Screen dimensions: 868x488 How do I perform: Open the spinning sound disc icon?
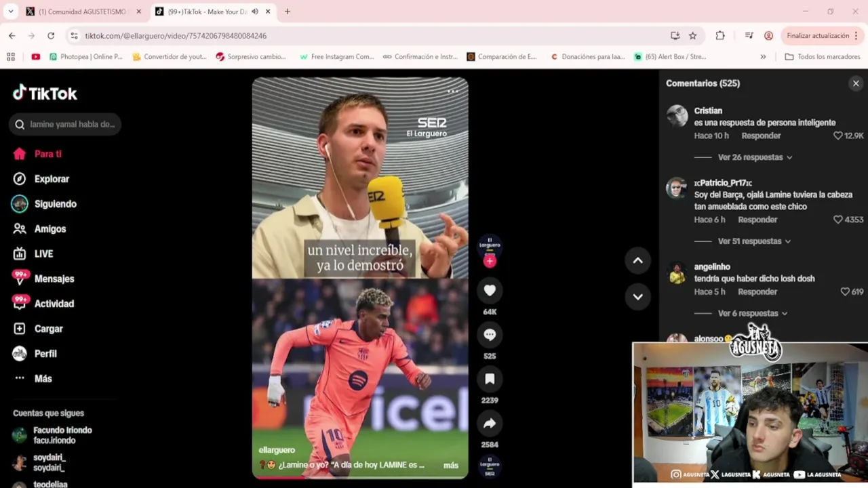(x=490, y=466)
